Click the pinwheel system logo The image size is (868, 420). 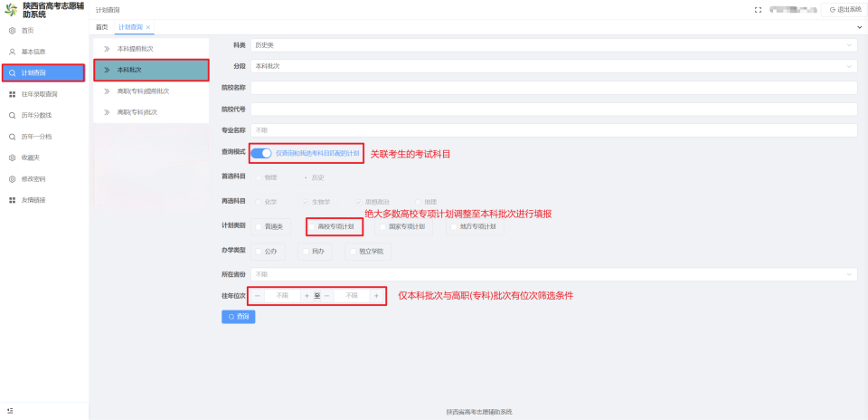[11, 11]
